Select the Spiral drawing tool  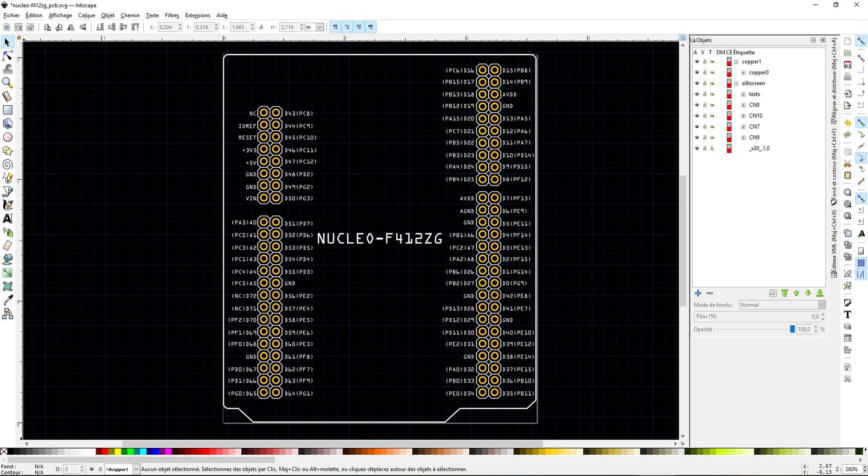tap(8, 164)
